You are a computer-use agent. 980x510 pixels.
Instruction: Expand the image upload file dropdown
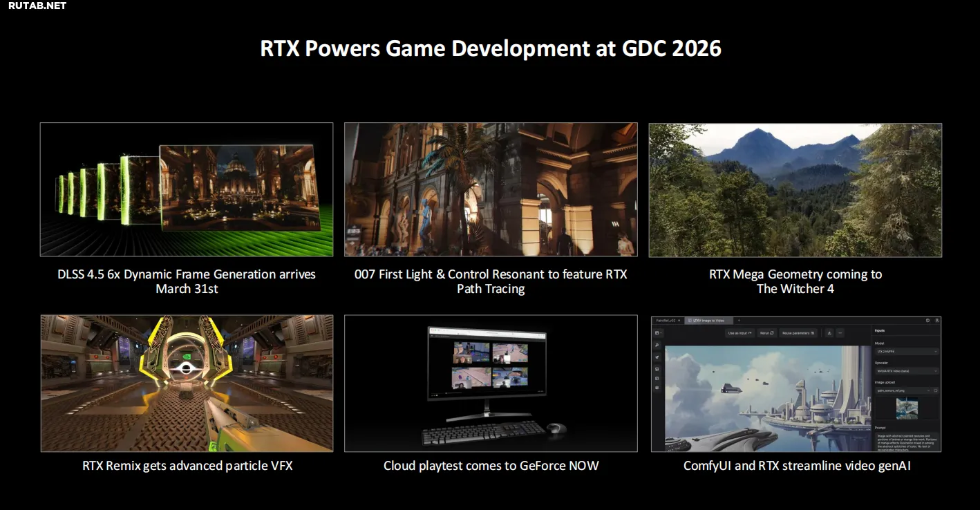[902, 390]
